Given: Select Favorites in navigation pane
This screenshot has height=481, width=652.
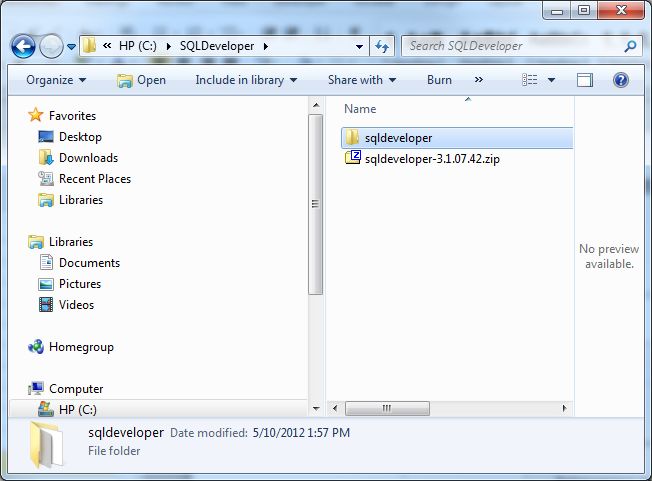Looking at the screenshot, I should [x=72, y=116].
